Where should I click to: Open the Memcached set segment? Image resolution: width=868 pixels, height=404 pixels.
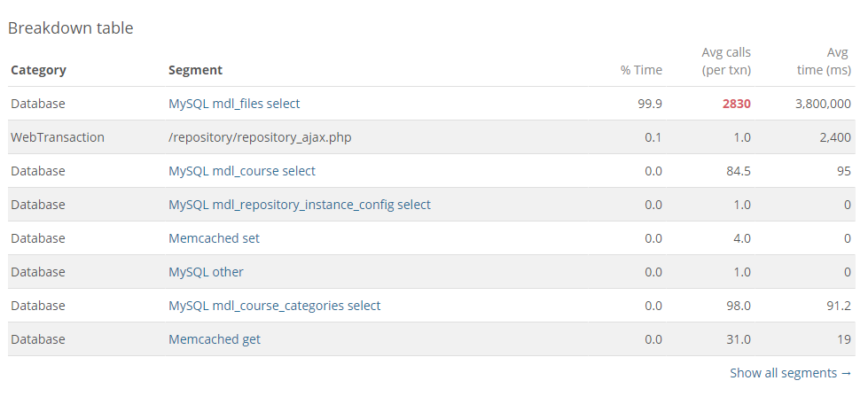click(x=214, y=238)
